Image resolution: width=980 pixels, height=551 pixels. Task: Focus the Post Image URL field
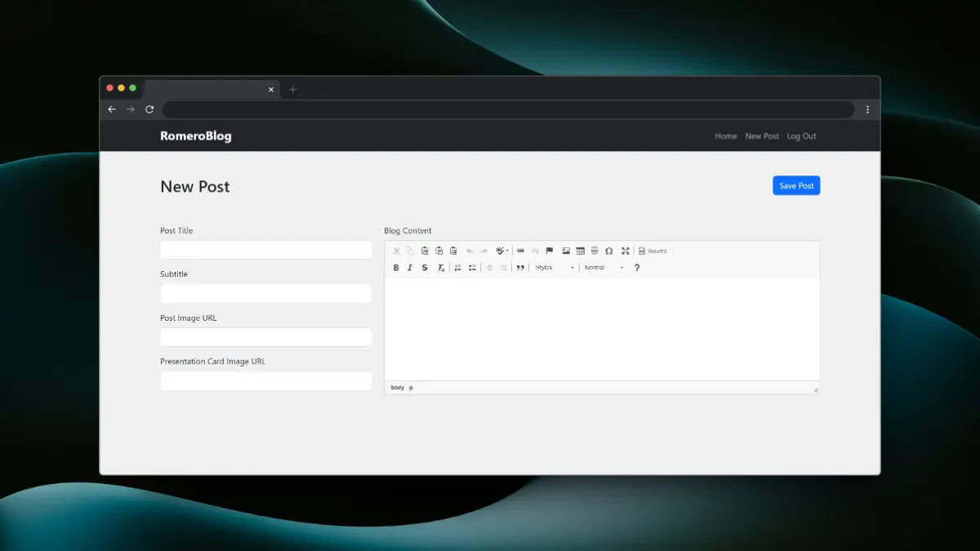[266, 337]
